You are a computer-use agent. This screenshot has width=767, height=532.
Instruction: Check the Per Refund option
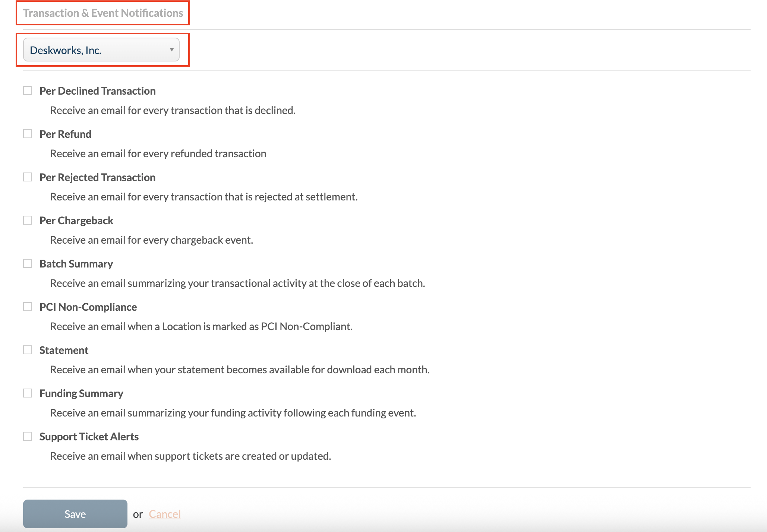tap(28, 134)
